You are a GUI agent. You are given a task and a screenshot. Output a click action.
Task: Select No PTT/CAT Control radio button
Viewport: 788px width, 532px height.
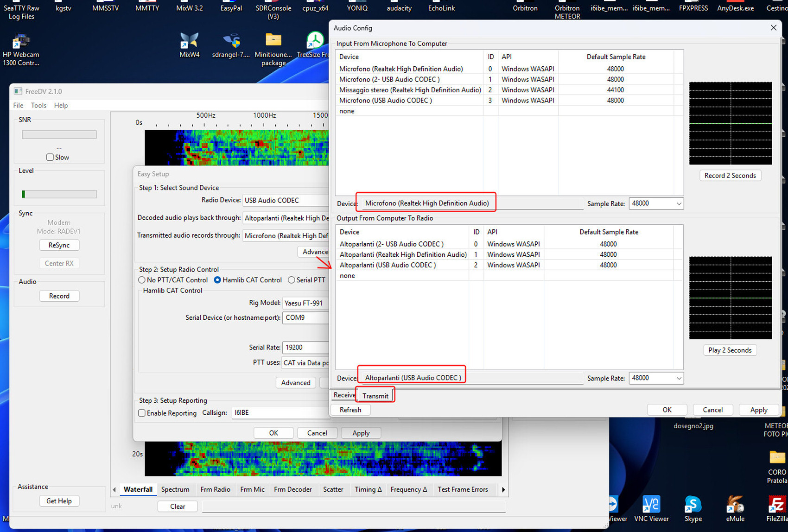(142, 280)
